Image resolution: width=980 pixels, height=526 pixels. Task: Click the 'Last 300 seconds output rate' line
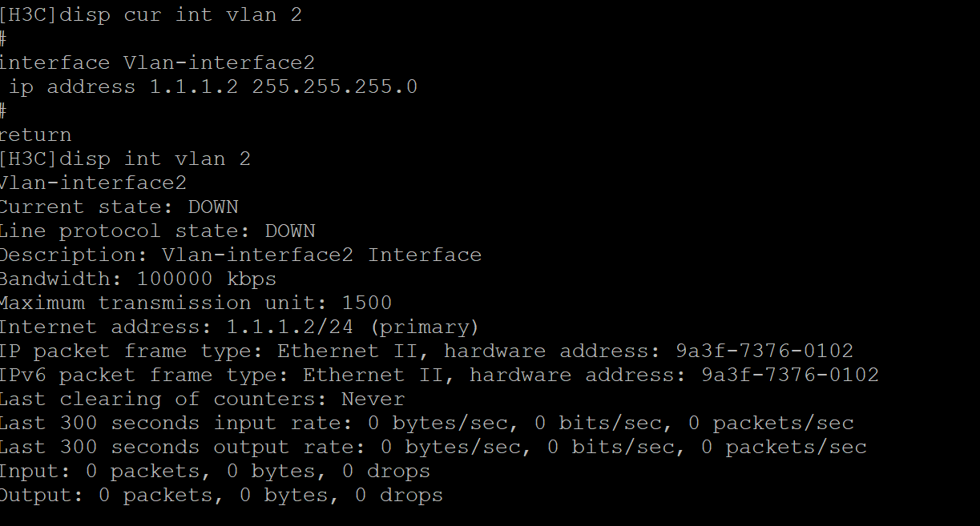point(433,447)
